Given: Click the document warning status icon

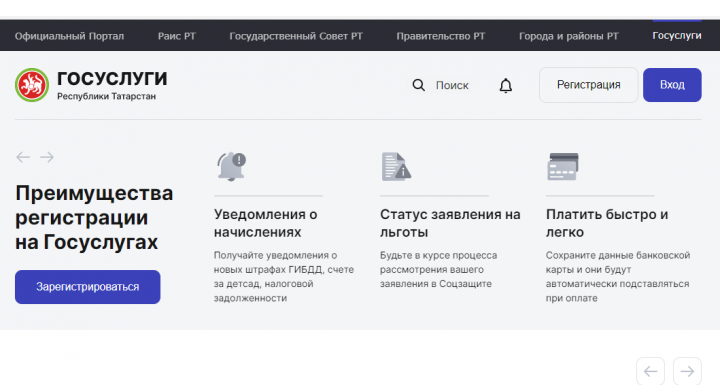Looking at the screenshot, I should click(x=396, y=166).
